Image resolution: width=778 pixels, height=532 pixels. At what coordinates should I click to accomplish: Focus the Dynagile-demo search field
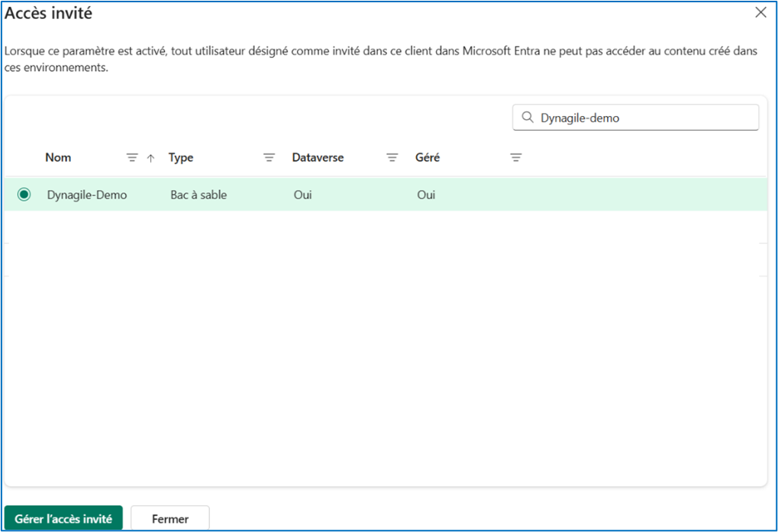point(635,118)
